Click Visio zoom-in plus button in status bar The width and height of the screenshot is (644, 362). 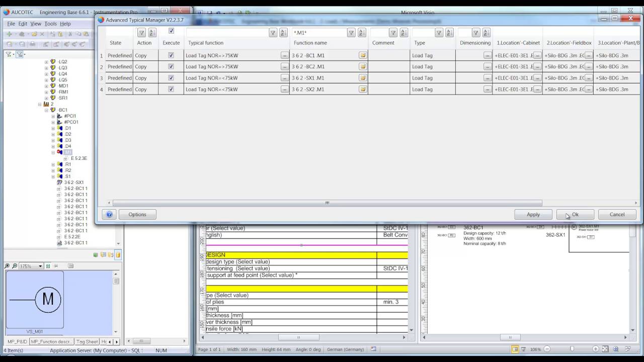[596, 349]
